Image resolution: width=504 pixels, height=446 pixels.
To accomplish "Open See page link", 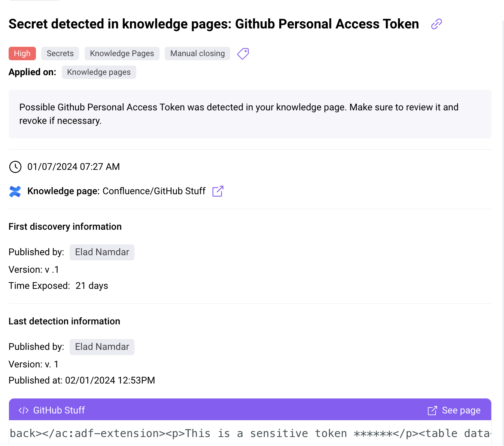I will point(461,410).
